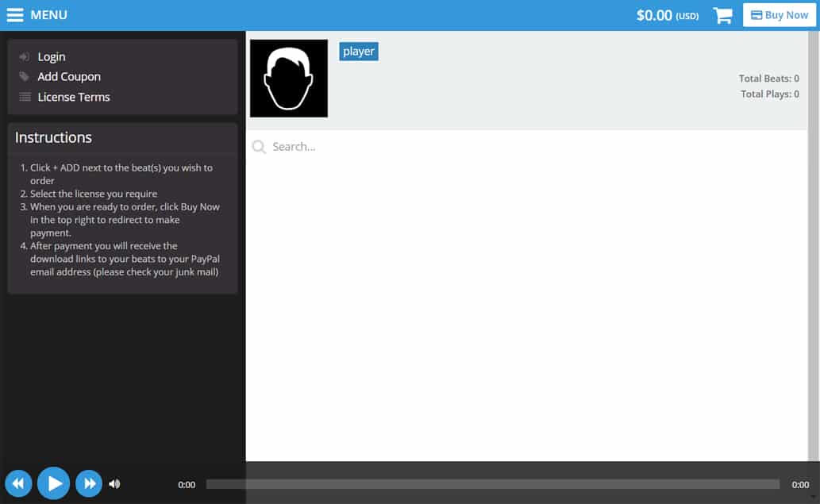
Task: Click the vertical scrollbar on right
Action: click(x=814, y=238)
